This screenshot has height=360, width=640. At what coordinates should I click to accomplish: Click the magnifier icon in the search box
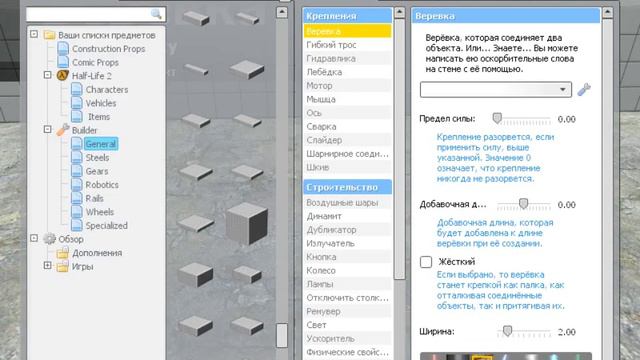click(156, 14)
